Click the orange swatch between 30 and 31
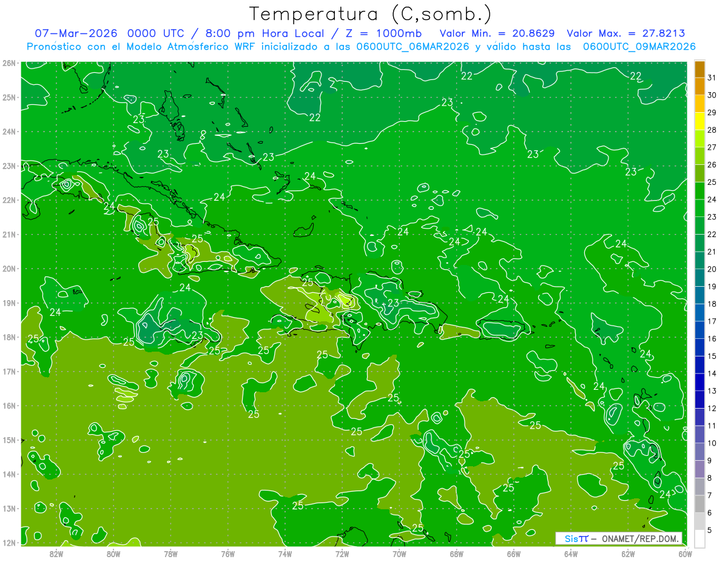 (699, 87)
